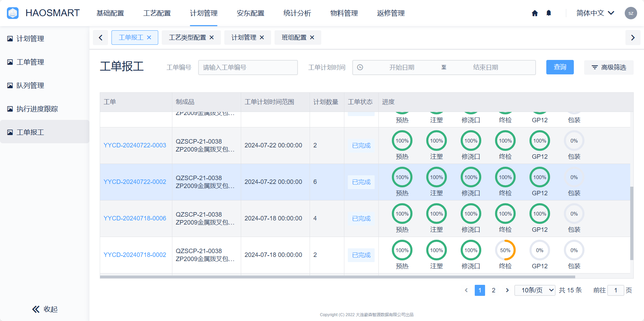Go to page 2
The width and height of the screenshot is (644, 321).
tap(493, 290)
